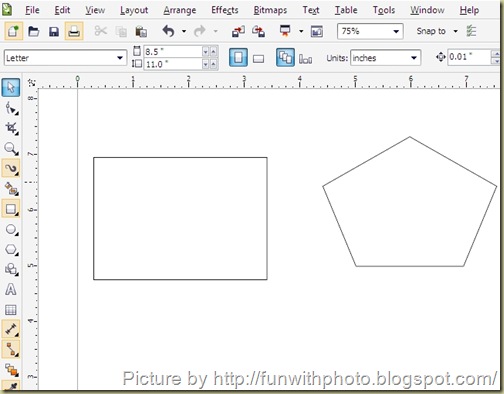Open the Arrange menu
Screen dimensions: 504x394
pyautogui.click(x=180, y=10)
